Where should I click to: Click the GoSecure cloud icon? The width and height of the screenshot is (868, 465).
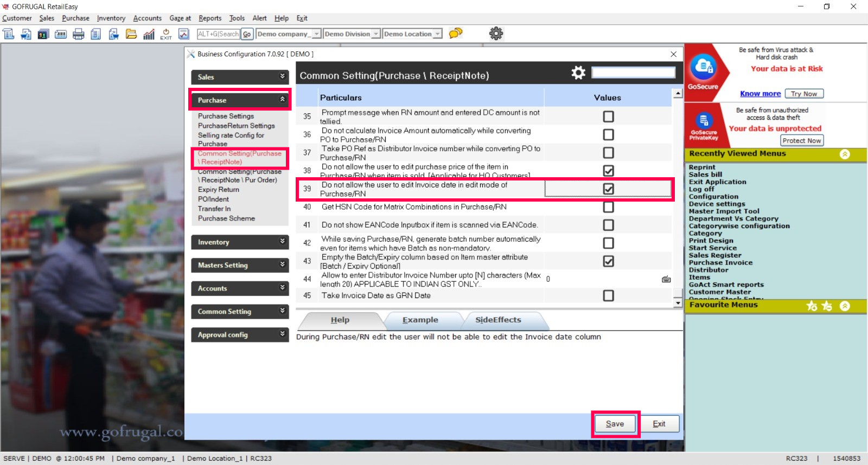(x=703, y=67)
